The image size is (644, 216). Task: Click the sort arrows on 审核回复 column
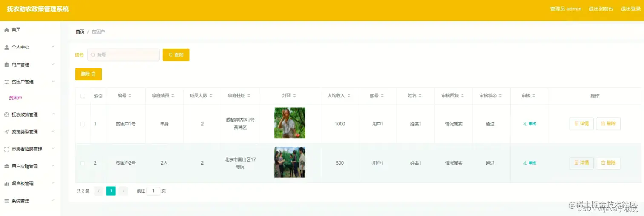click(463, 96)
